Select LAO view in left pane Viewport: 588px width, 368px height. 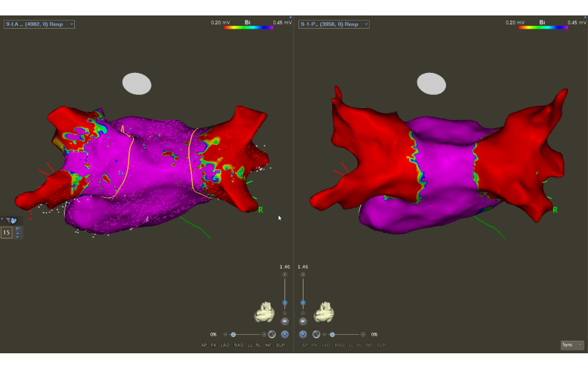(x=225, y=344)
